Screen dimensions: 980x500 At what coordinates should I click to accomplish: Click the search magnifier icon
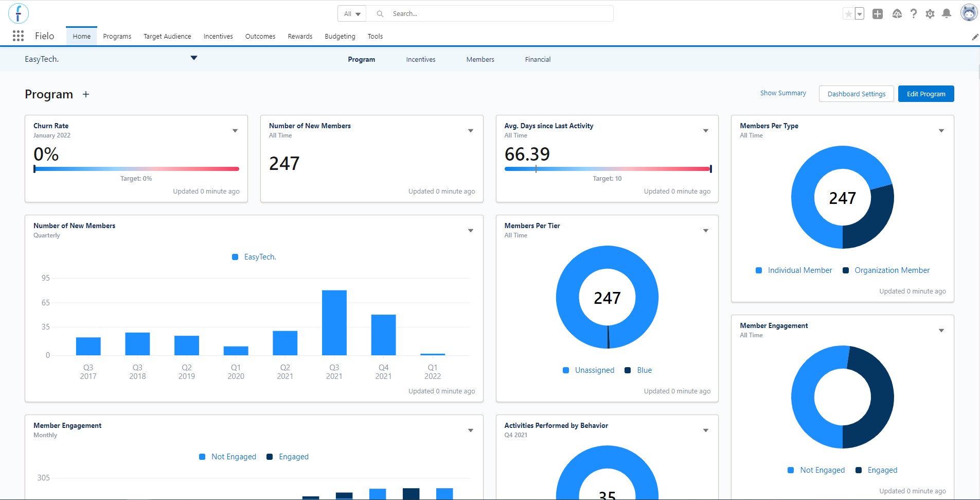pyautogui.click(x=380, y=14)
